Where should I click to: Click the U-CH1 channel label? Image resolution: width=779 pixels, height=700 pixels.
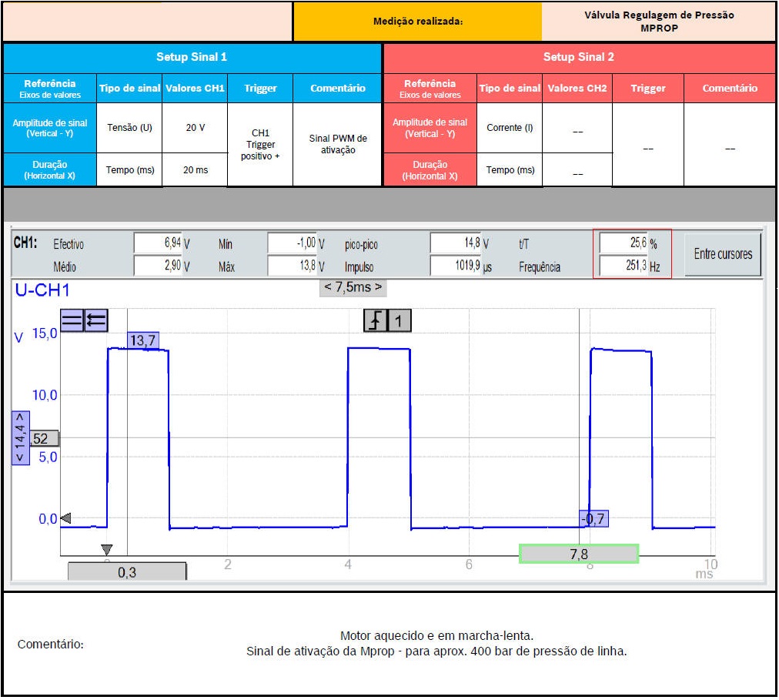click(x=42, y=290)
